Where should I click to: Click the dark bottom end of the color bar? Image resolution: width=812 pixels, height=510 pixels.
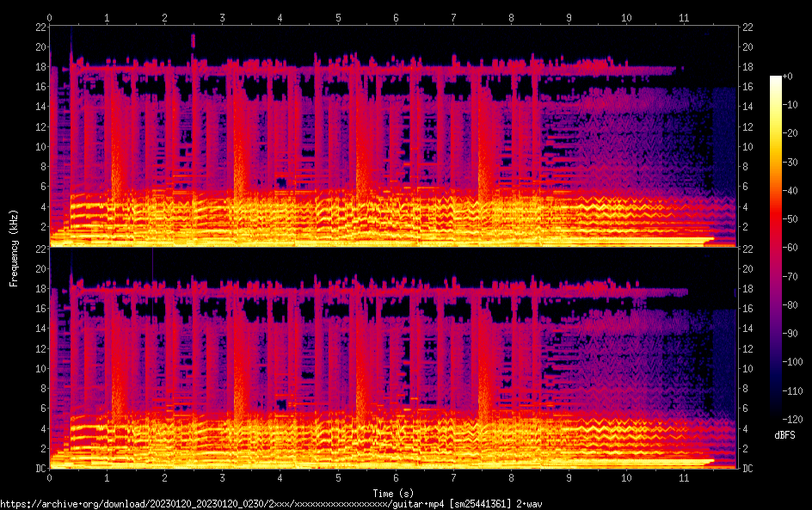click(776, 419)
